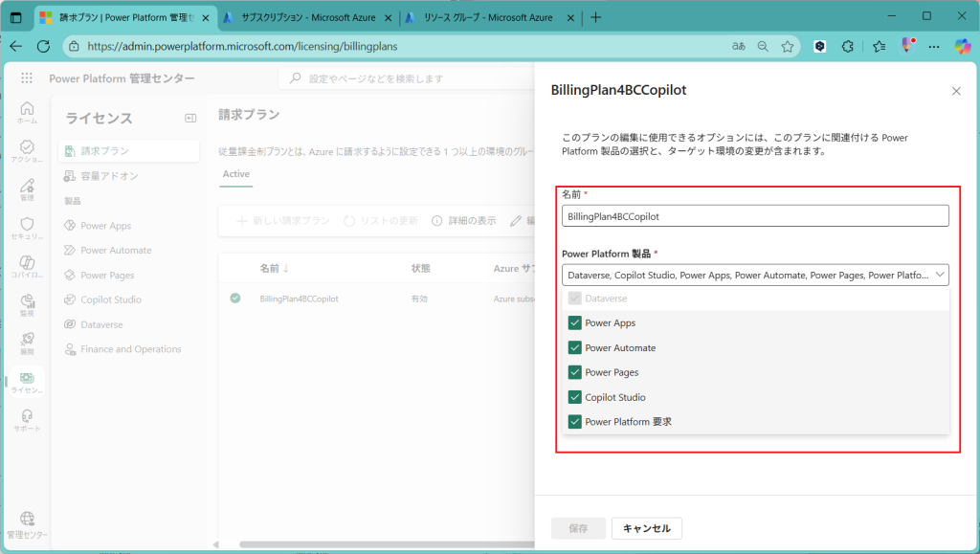Close the BillingPlan4BCCopilot side panel
The width and height of the screenshot is (980, 554).
click(x=956, y=91)
